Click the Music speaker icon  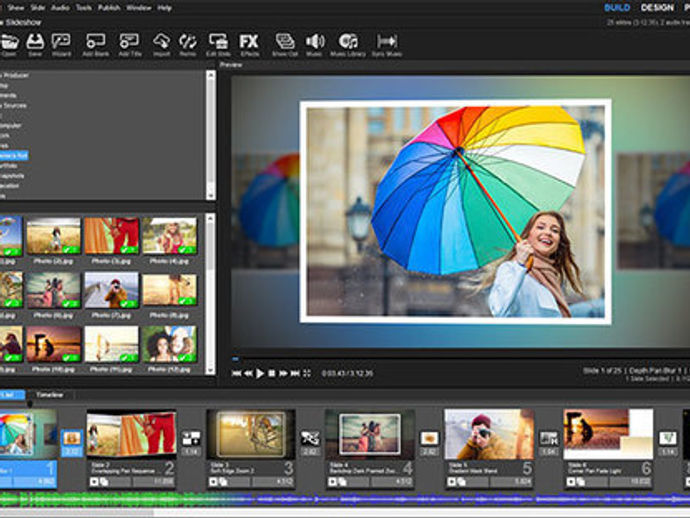315,44
